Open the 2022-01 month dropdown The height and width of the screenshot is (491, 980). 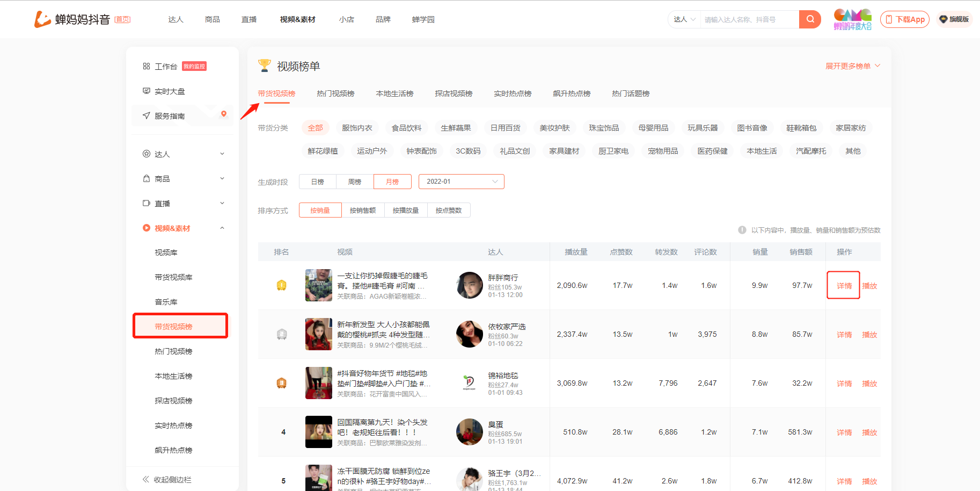pyautogui.click(x=462, y=182)
